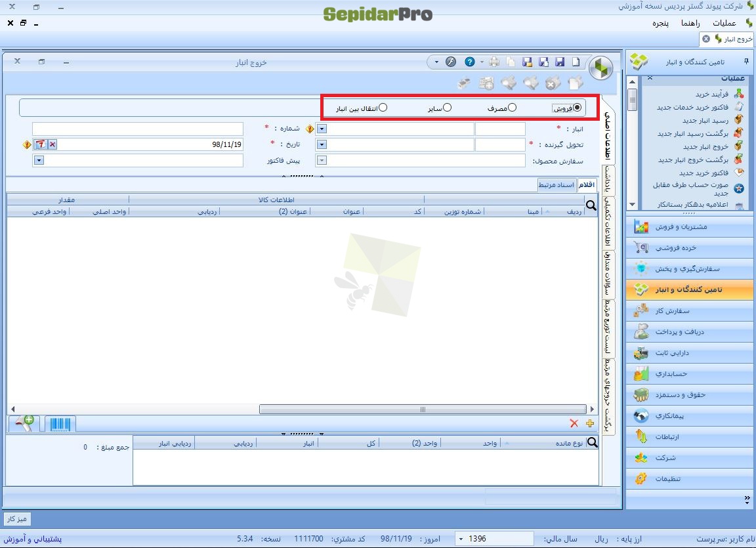Open the پیش فاکتور dropdown

39,160
